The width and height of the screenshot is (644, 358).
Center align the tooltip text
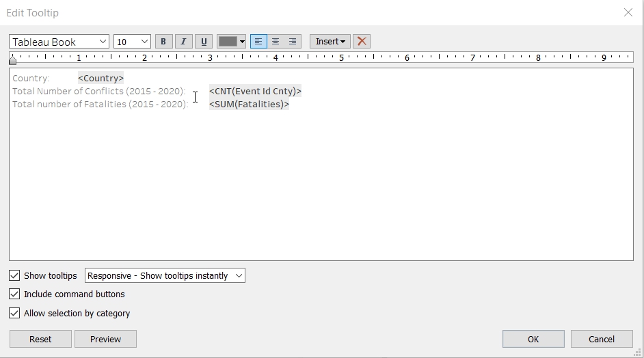pos(276,42)
